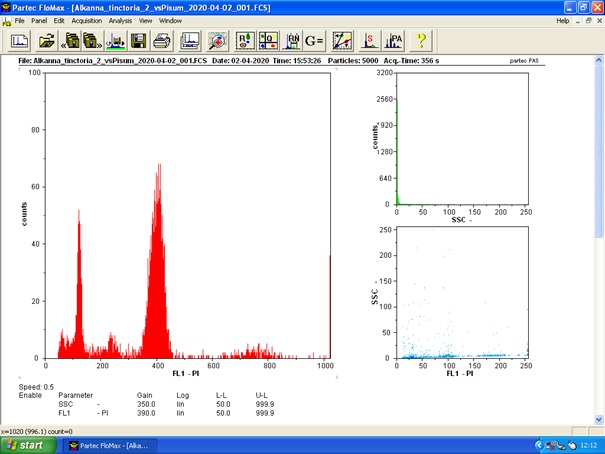Open the Acquisition menu
This screenshot has height=454, width=605.
coord(86,21)
